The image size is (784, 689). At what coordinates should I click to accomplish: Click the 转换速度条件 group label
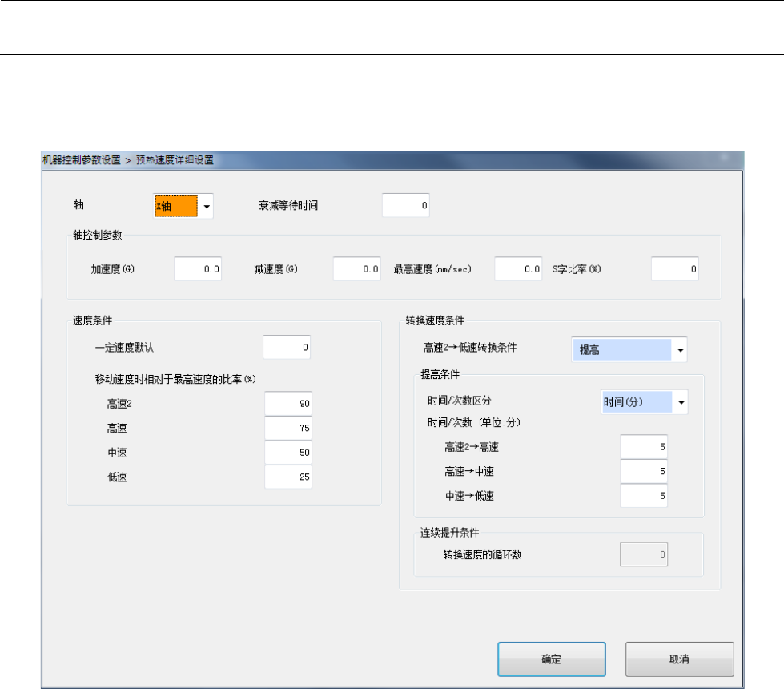click(435, 320)
